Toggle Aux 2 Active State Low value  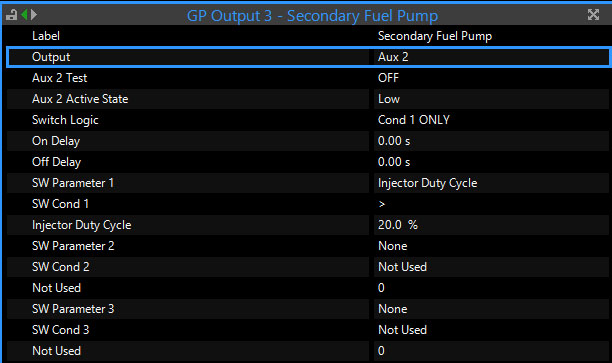(491, 99)
